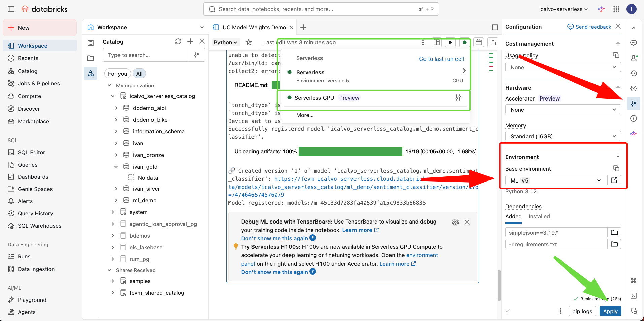Open TensorBoard tip settings gear
This screenshot has height=321, width=644.
[455, 222]
